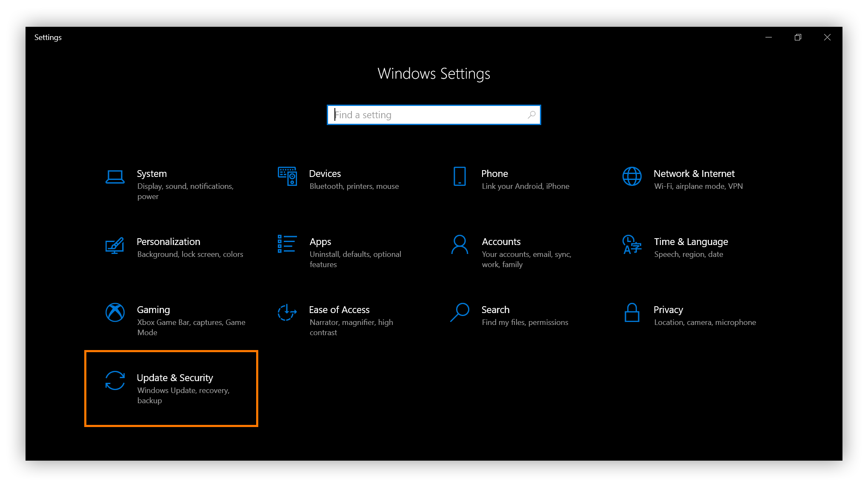Click the Find a setting search field
The height and width of the screenshot is (487, 868).
434,114
